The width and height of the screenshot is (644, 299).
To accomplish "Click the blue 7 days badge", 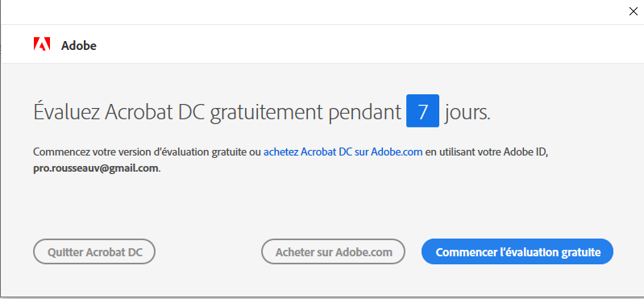I will pos(422,111).
